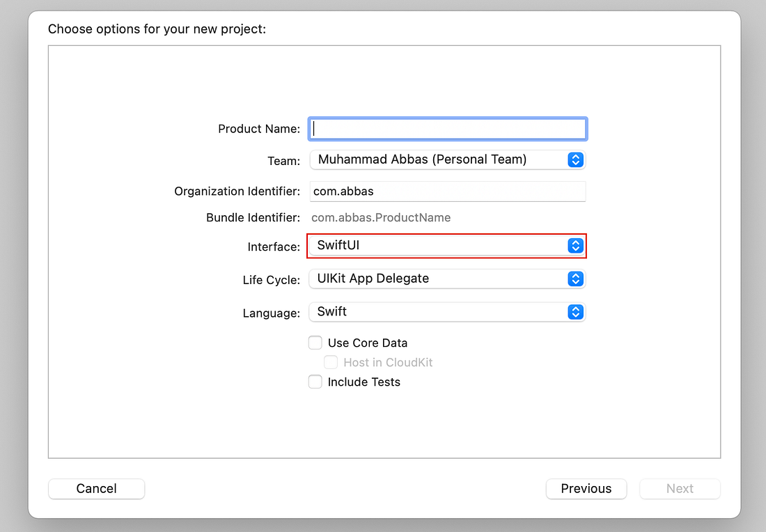Click the chevron icon on the Team popup
The image size is (766, 532).
[575, 159]
